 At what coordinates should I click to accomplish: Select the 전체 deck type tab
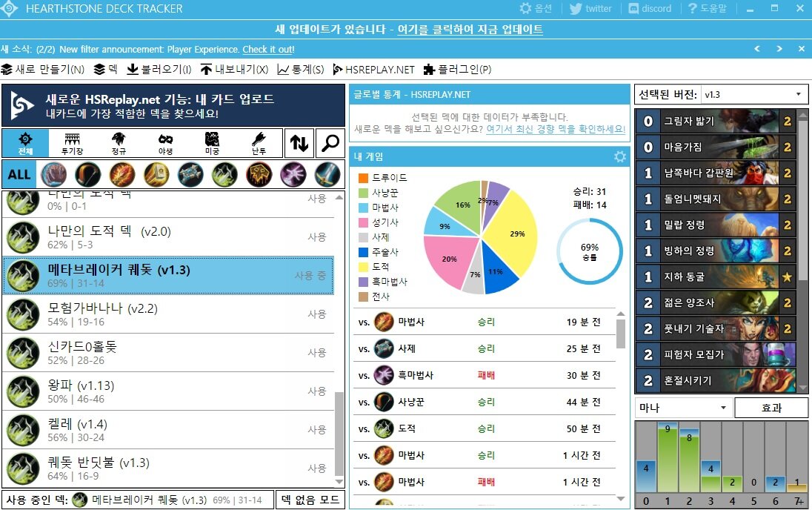[25, 143]
